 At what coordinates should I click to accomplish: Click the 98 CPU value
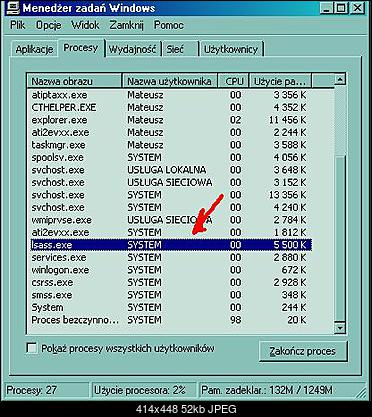(235, 320)
